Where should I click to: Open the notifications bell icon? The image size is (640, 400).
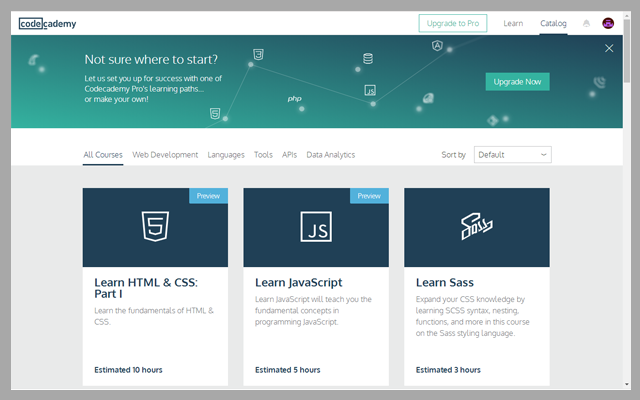pyautogui.click(x=586, y=23)
